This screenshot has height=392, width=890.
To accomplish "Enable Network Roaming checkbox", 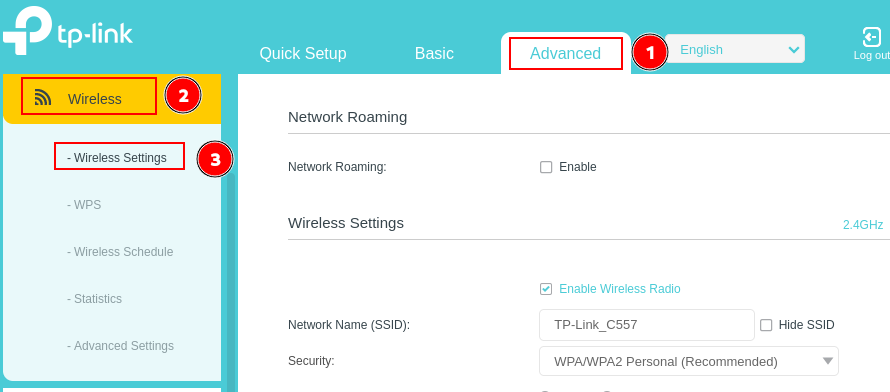I will [x=546, y=167].
